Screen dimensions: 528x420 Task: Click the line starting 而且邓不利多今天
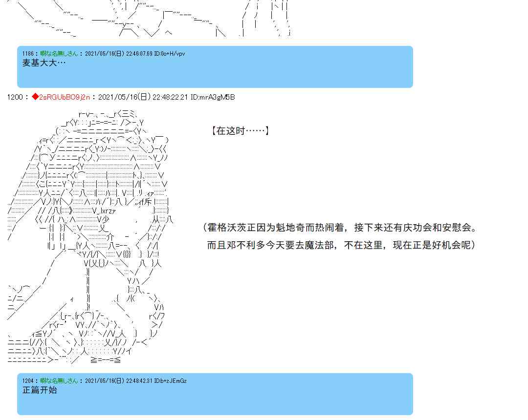[341, 245]
